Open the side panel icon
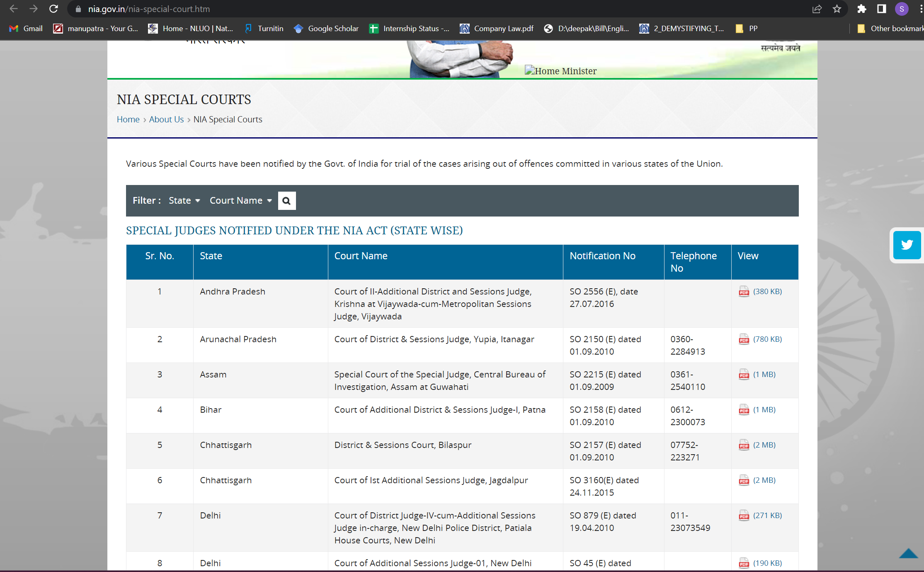Viewport: 924px width, 572px height. click(x=881, y=9)
